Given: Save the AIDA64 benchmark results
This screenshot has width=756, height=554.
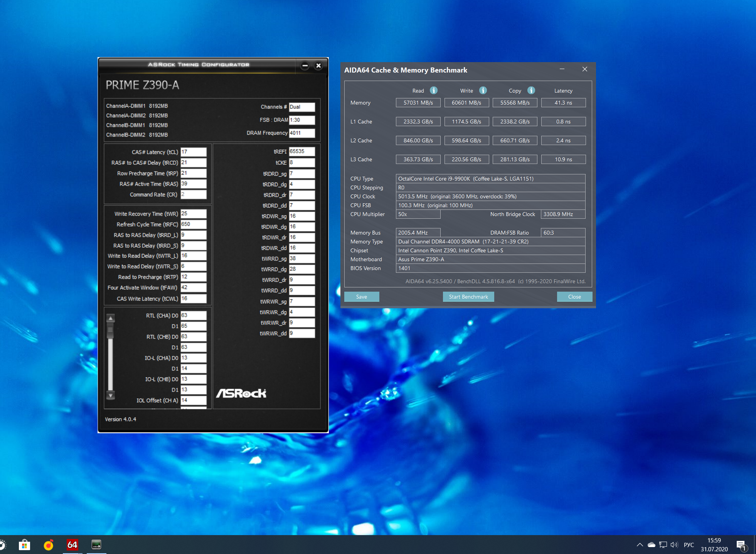Looking at the screenshot, I should click(362, 297).
